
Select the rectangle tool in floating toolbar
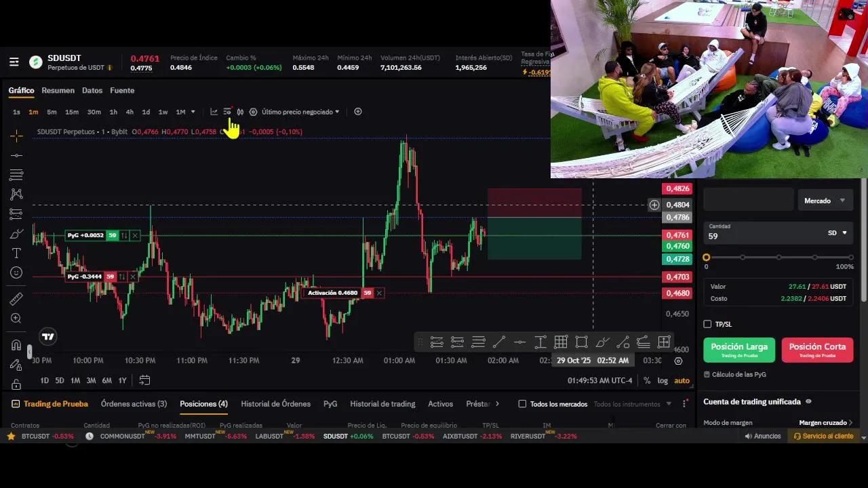point(581,342)
